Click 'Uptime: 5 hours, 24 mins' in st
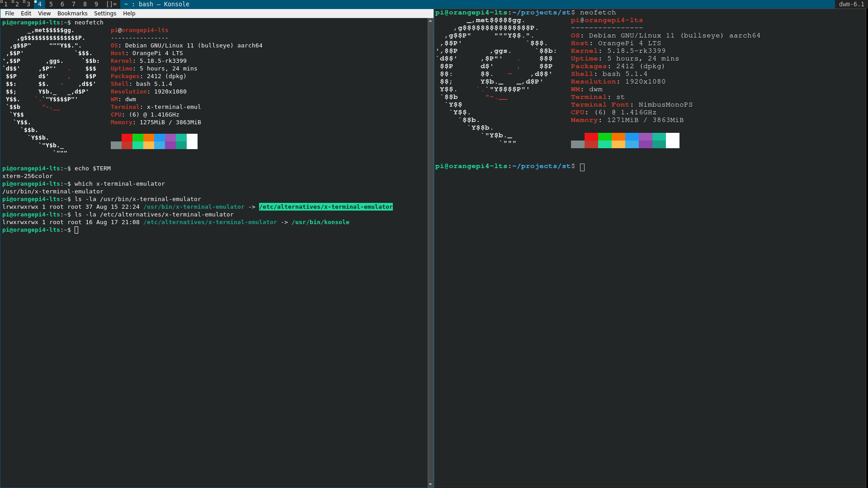The image size is (868, 488). (625, 59)
